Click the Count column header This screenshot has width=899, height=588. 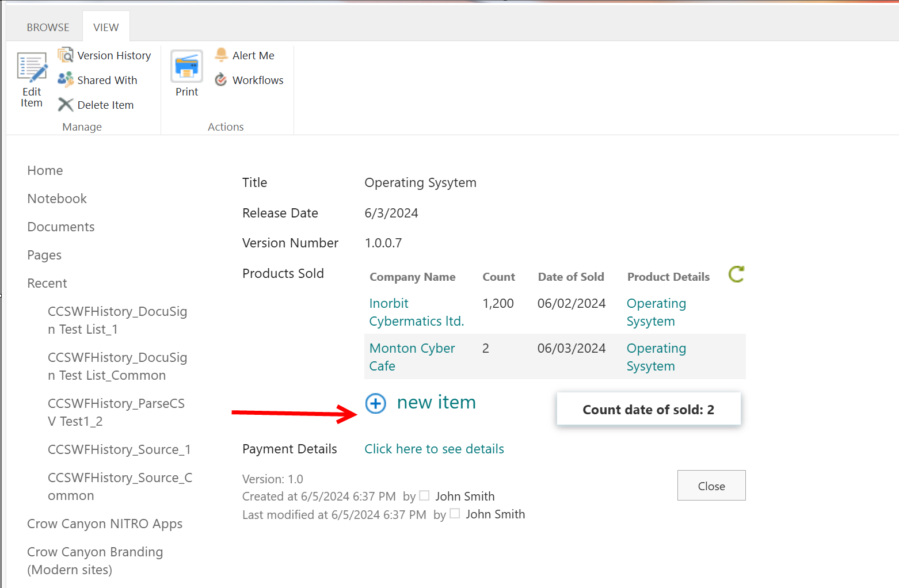(498, 277)
